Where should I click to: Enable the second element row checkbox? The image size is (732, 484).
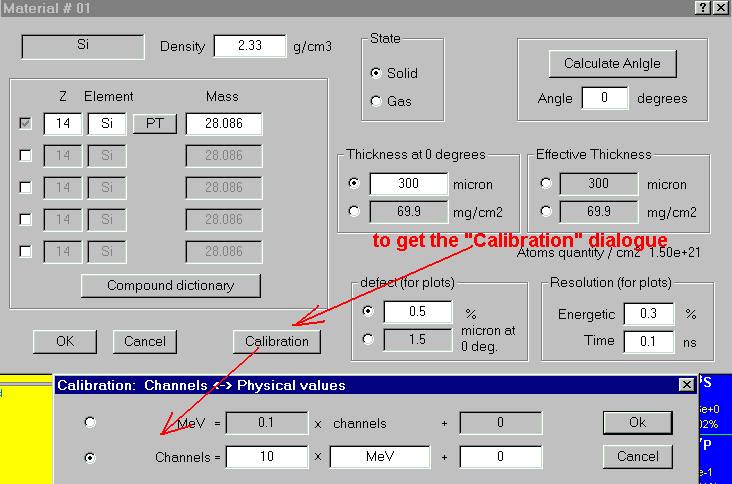[26, 155]
